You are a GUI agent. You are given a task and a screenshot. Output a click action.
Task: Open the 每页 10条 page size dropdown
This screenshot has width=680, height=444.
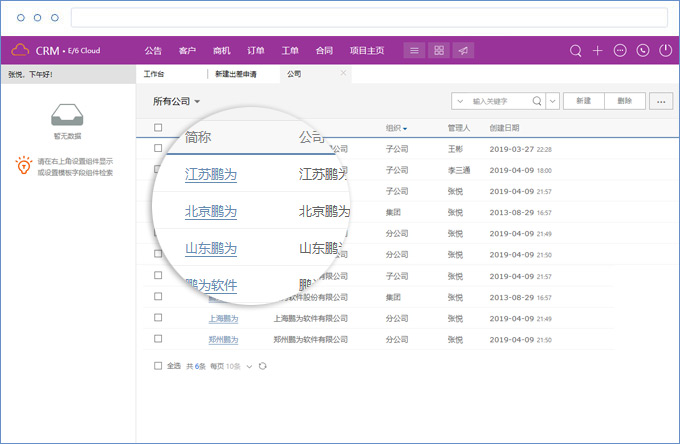click(249, 366)
